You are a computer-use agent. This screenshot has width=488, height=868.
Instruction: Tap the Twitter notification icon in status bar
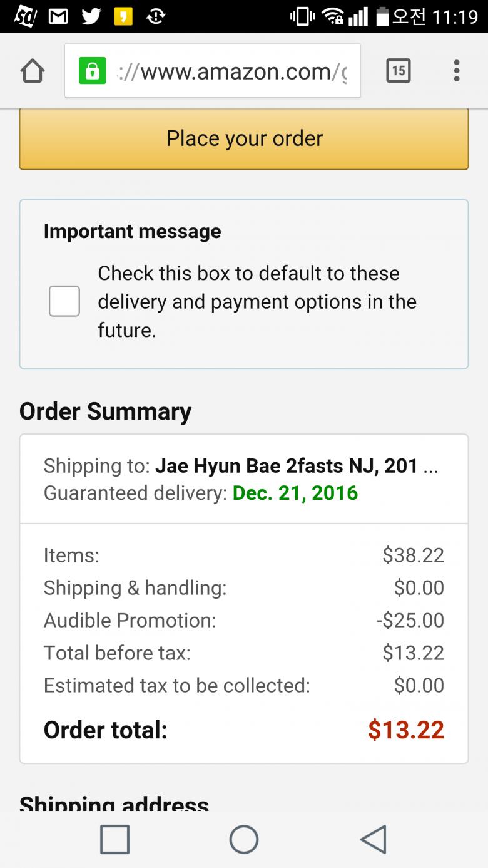91,16
